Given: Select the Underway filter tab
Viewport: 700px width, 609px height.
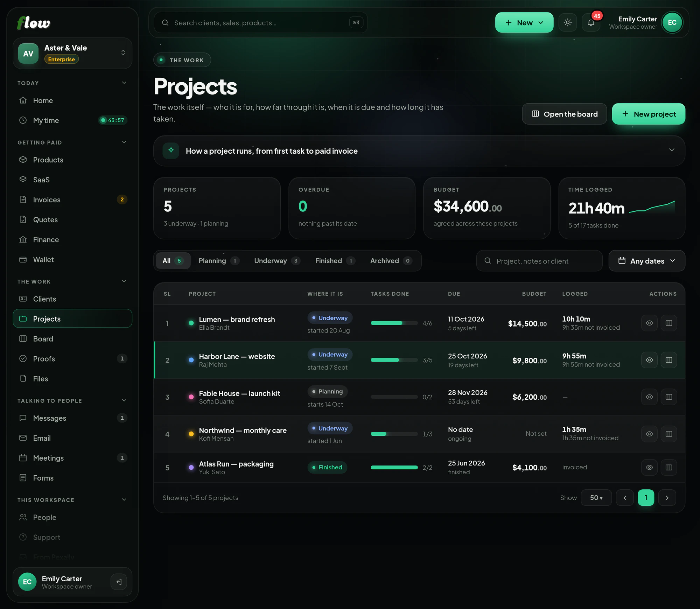Looking at the screenshot, I should tap(277, 261).
